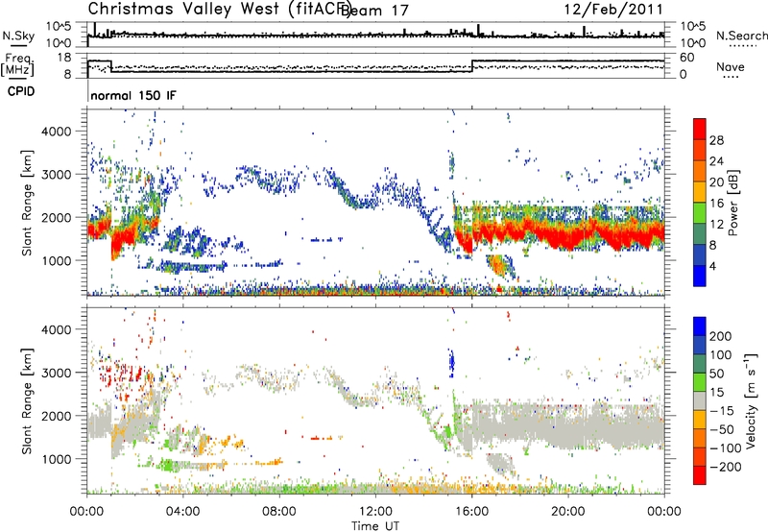
Task: Click the '1000' slant range tick in velocity panel
Action: [56, 459]
